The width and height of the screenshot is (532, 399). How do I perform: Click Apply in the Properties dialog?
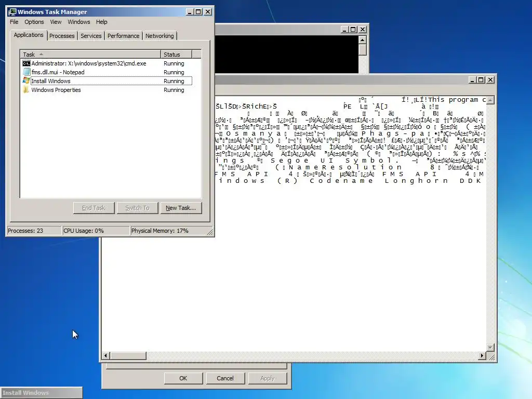(x=268, y=378)
